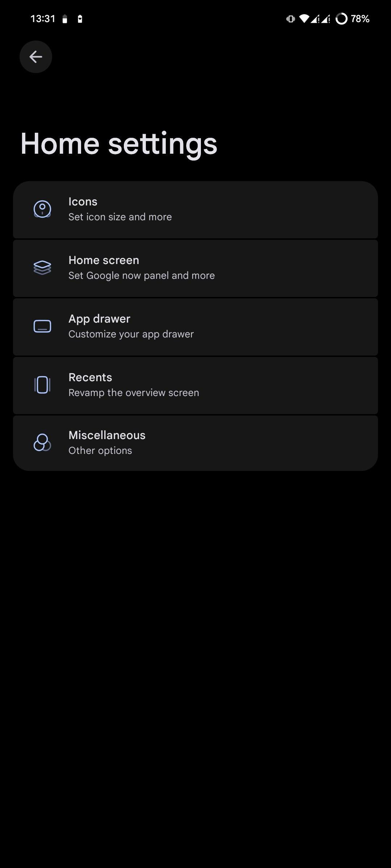Select 'Customize your app drawer' subtitle

pos(131,334)
